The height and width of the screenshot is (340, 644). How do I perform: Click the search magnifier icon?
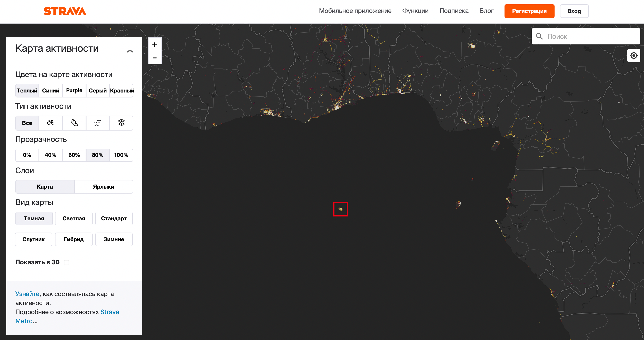coord(540,36)
